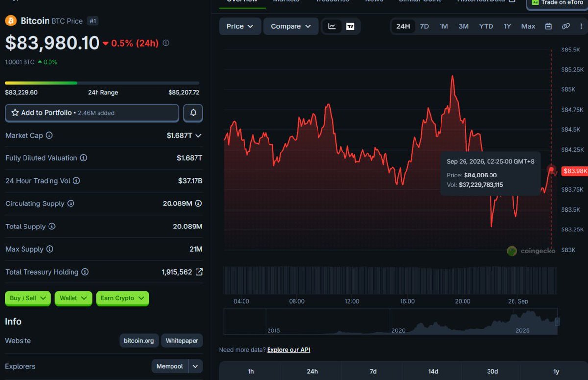Open the Market Cap info tooltip icon
The height and width of the screenshot is (380, 588).
[49, 135]
